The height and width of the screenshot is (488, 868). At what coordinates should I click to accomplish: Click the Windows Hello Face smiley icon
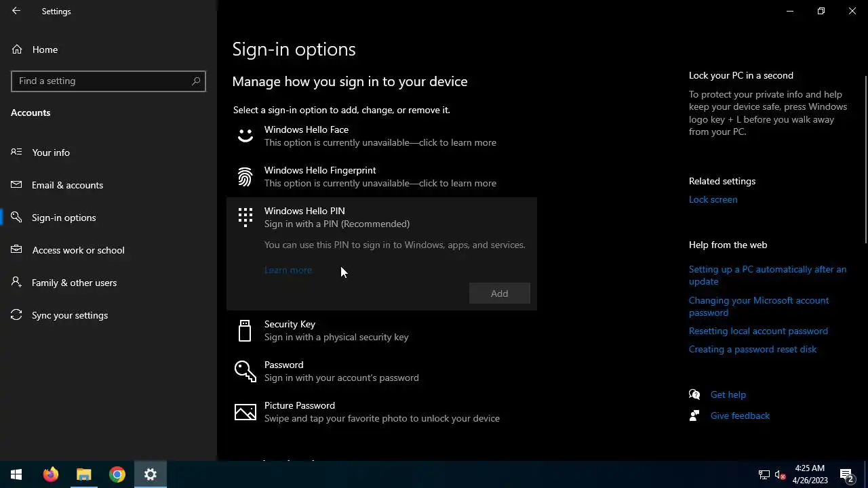tap(245, 136)
